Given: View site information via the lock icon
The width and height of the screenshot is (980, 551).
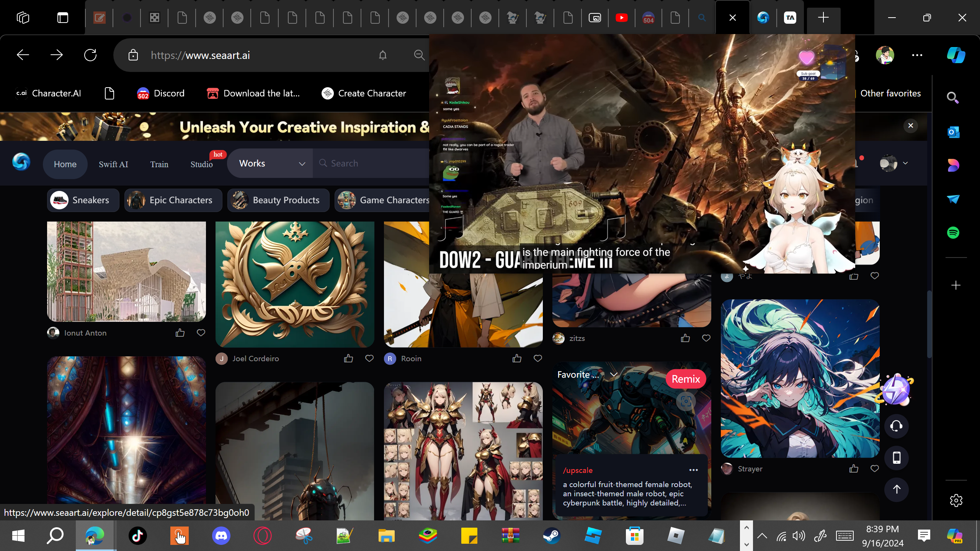Looking at the screenshot, I should tap(133, 55).
